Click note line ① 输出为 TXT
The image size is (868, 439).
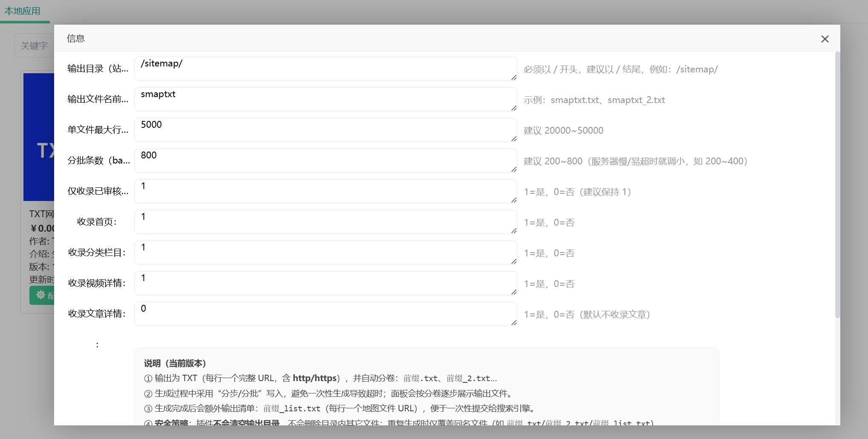pos(320,378)
